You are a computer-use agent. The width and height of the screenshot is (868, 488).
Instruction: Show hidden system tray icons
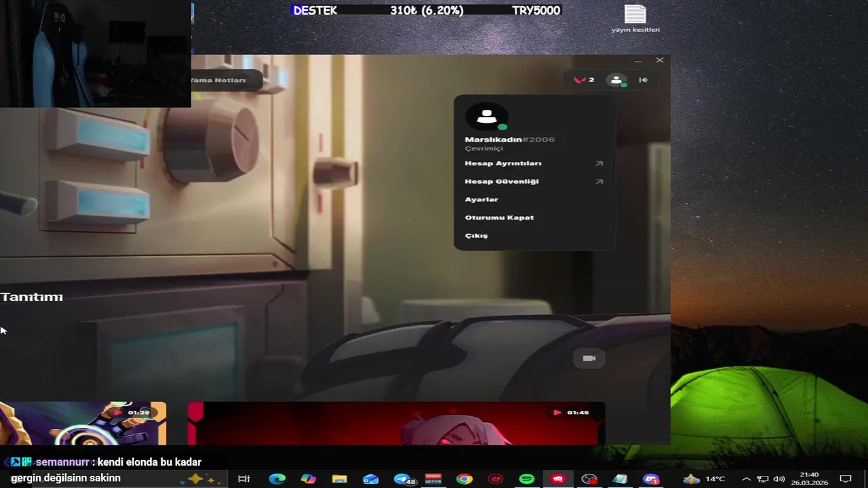click(746, 479)
